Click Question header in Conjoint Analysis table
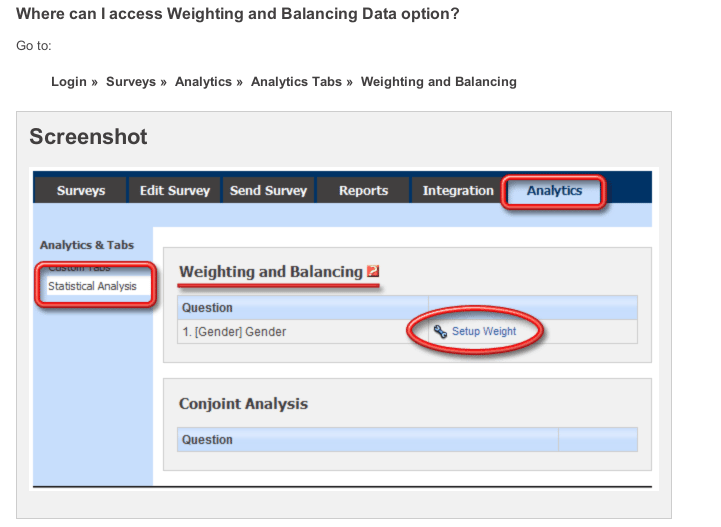 207,439
